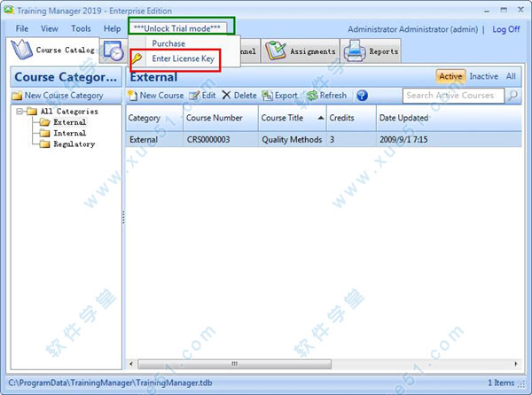Select All Categories tree label
Screen dimensions: 532x395
pos(69,111)
